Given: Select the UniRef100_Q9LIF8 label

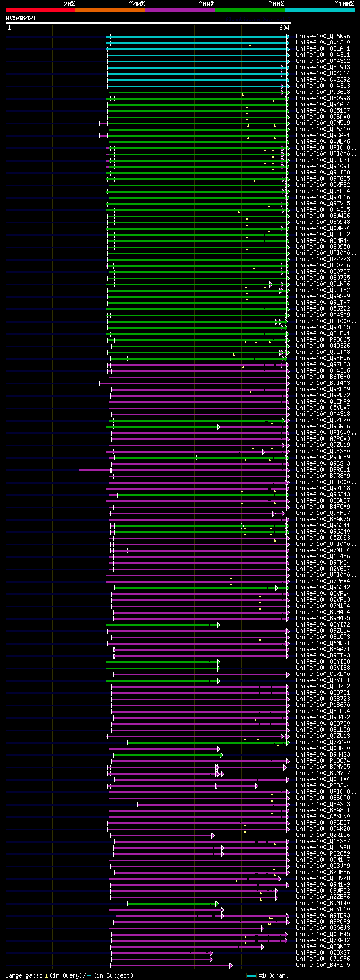Looking at the screenshot, I should tap(323, 172).
